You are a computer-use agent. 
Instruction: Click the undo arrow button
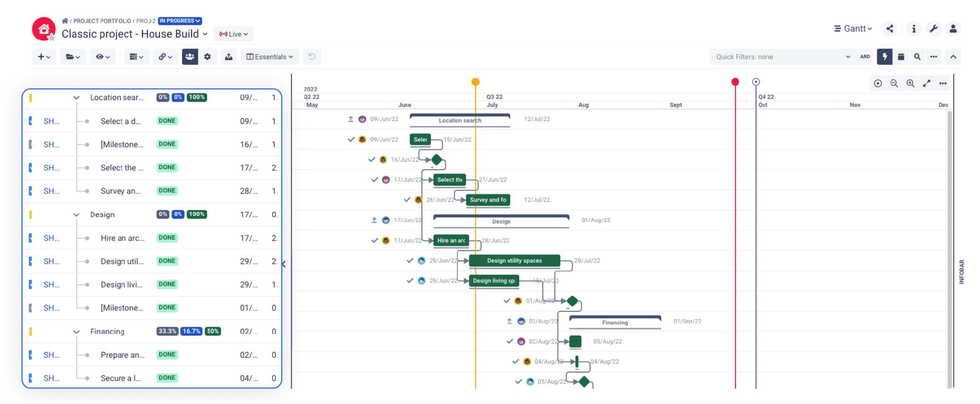[x=312, y=57]
